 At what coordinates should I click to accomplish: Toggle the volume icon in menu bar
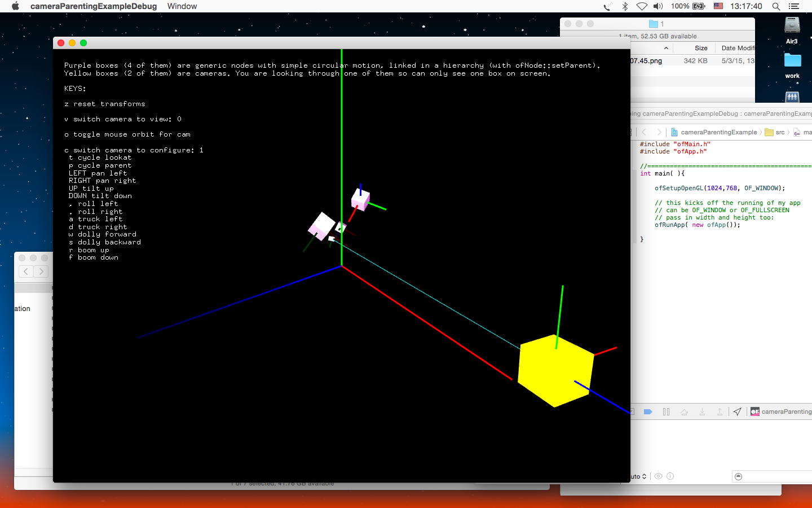click(x=658, y=6)
